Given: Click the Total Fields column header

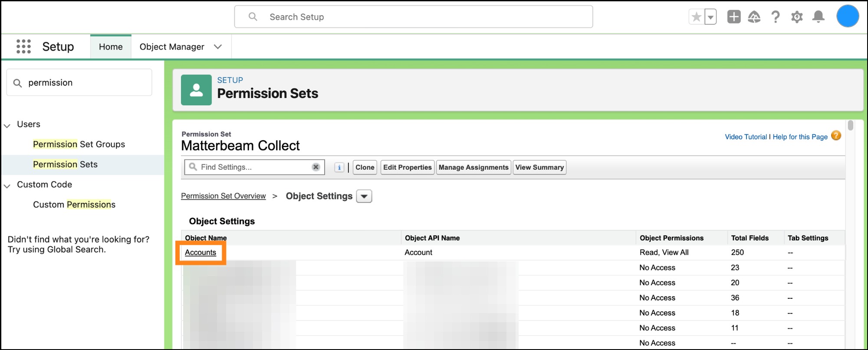Looking at the screenshot, I should [x=750, y=238].
